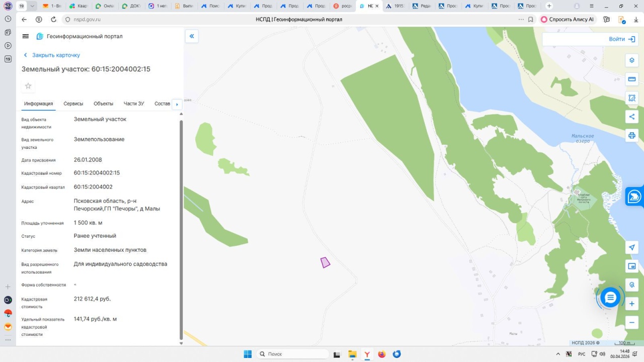The height and width of the screenshot is (362, 644).
Task: Collapse the left information panel
Action: 192,36
